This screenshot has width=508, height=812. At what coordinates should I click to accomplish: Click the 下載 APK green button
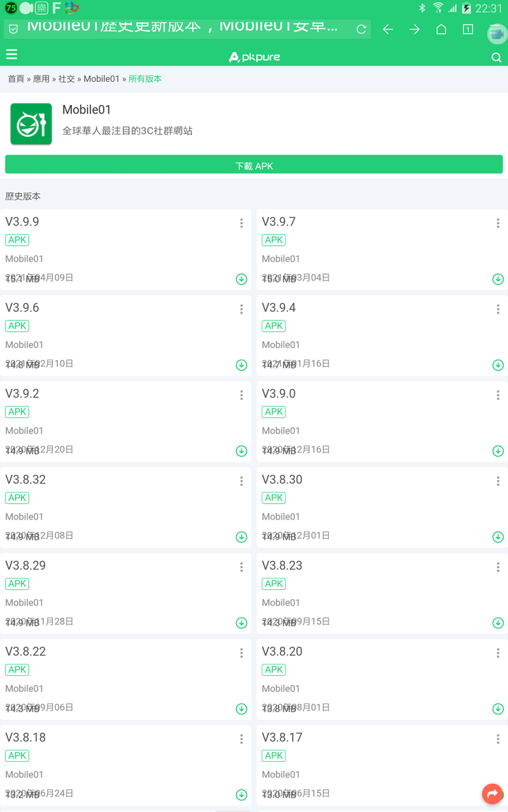click(x=254, y=165)
